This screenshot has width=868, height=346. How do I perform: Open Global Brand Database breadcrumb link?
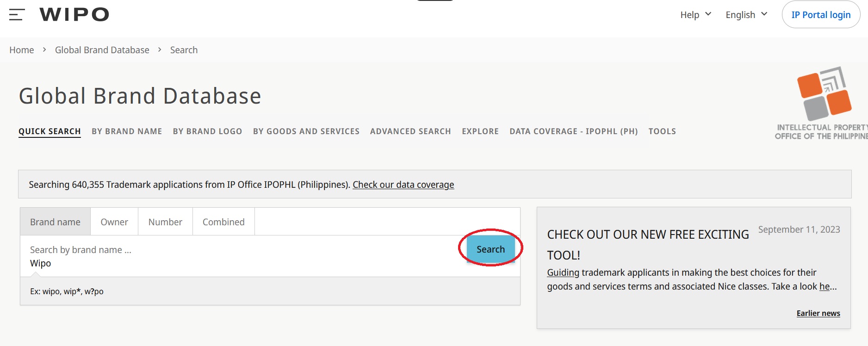[x=102, y=50]
